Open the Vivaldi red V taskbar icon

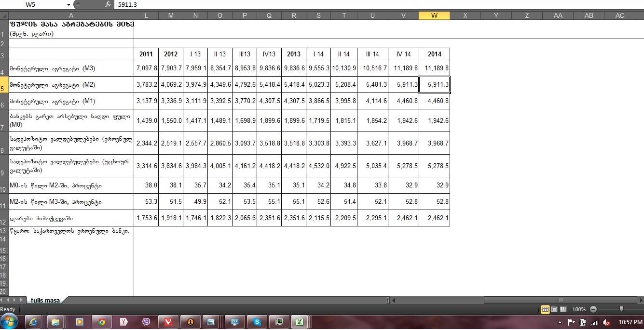click(x=168, y=322)
